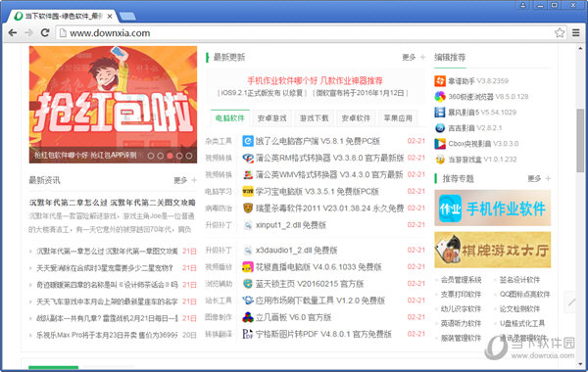
Task: Select the first carousel dot on banner
Action: [151, 156]
